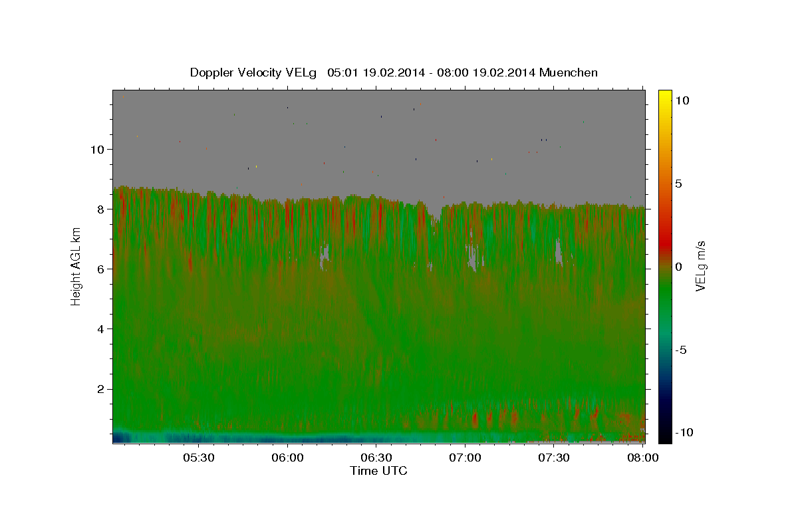Image resolution: width=798 pixels, height=532 pixels.
Task: Click the colorbar label '0'
Action: pyautogui.click(x=678, y=267)
